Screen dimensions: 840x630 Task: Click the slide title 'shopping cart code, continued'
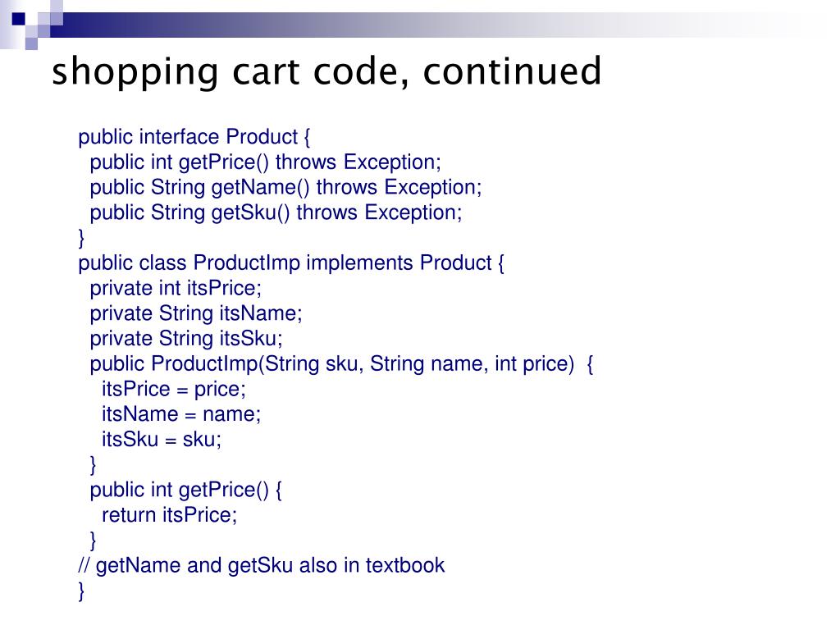click(326, 72)
